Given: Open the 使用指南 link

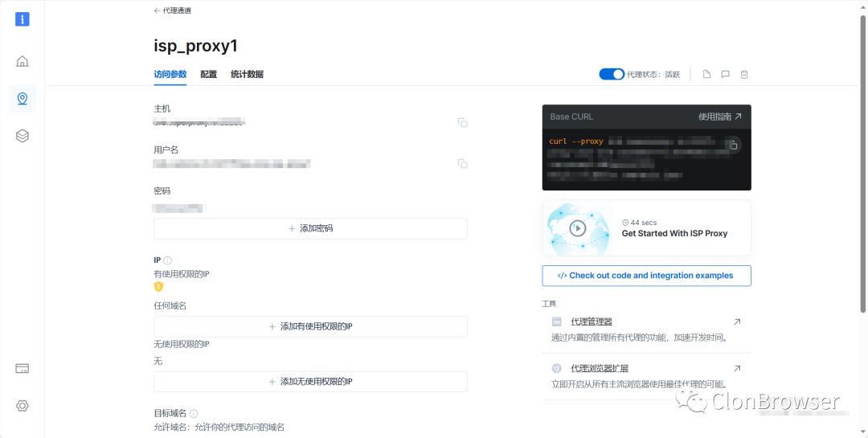Looking at the screenshot, I should click(x=719, y=117).
